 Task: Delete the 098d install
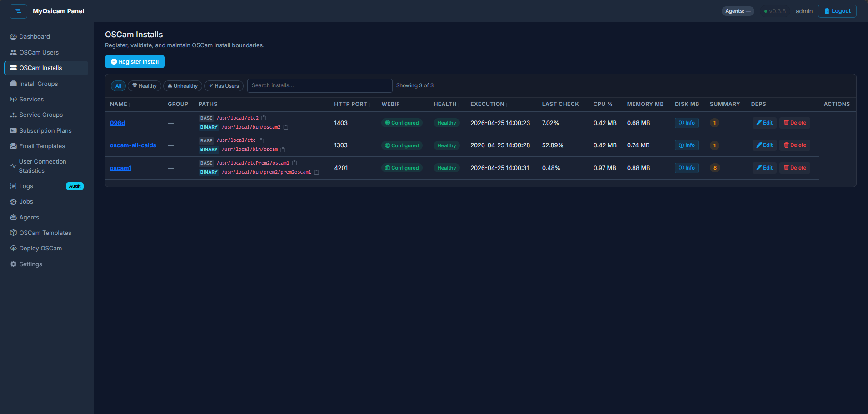click(x=795, y=123)
